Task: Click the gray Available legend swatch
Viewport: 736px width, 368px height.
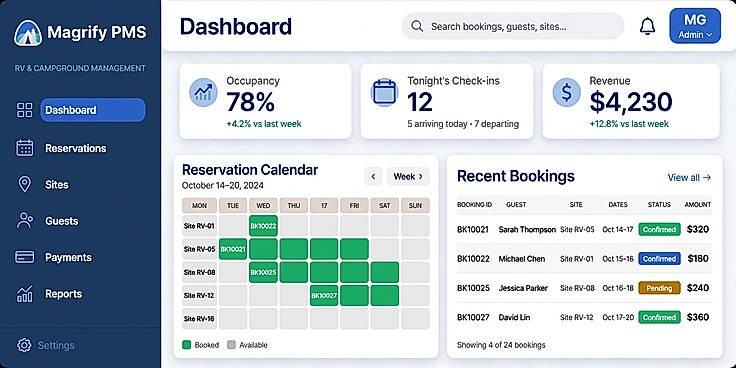Action: point(231,345)
